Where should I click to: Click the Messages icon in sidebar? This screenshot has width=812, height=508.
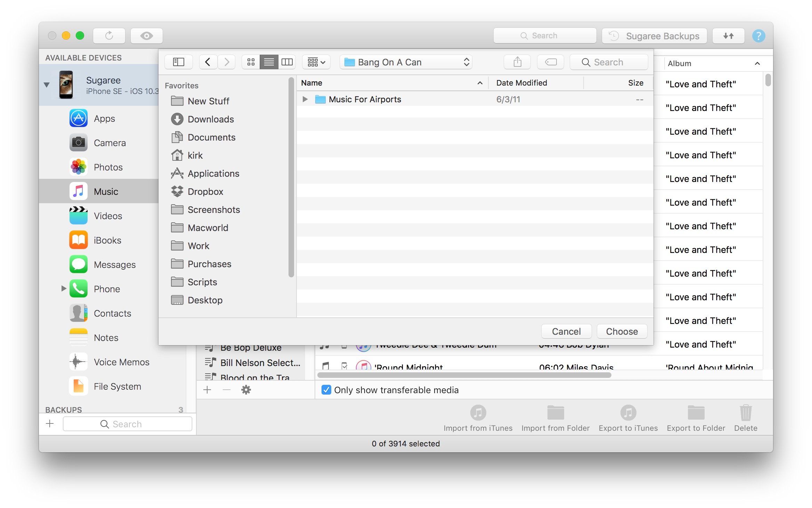(x=78, y=264)
